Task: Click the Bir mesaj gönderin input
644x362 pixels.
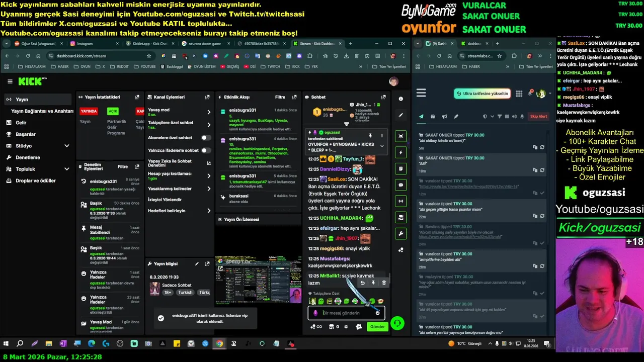Action: [347, 313]
